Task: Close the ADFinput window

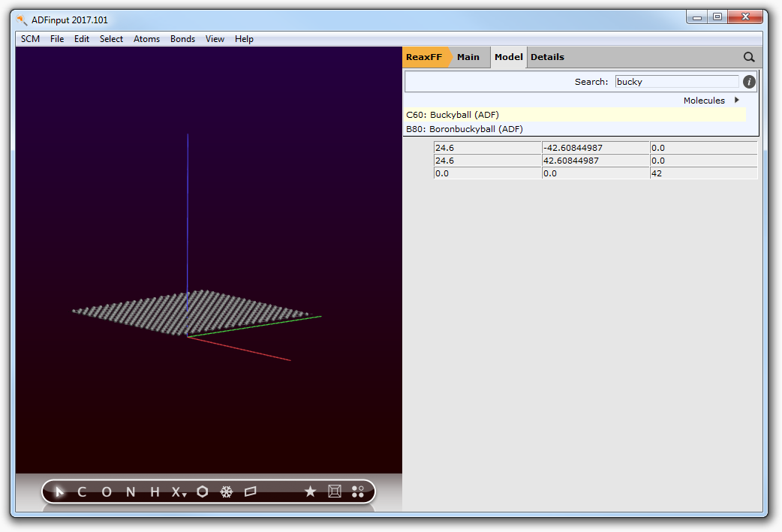Action: point(745,17)
